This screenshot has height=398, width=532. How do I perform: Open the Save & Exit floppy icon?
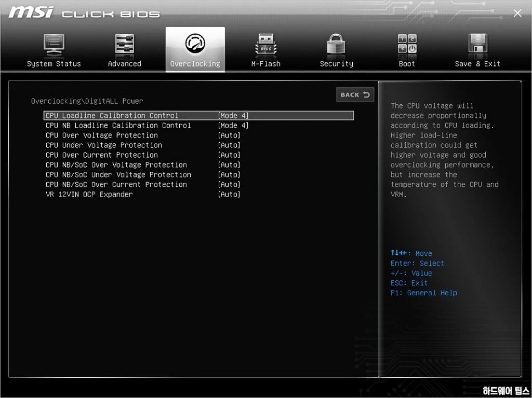point(478,44)
